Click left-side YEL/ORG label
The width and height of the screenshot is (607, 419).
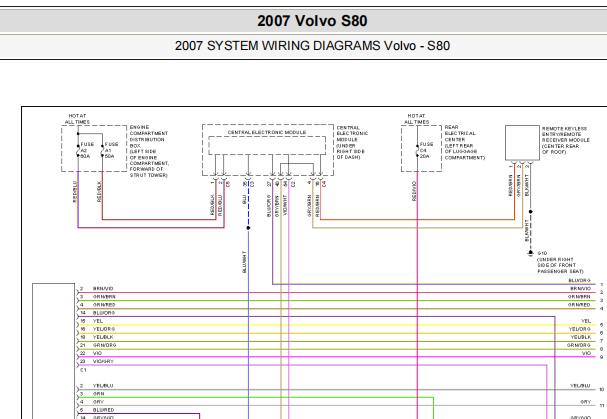(104, 329)
